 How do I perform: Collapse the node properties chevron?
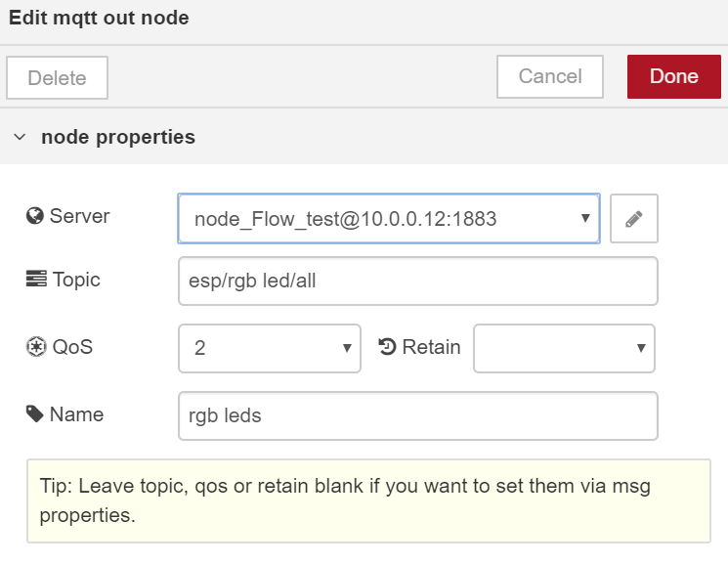point(20,137)
